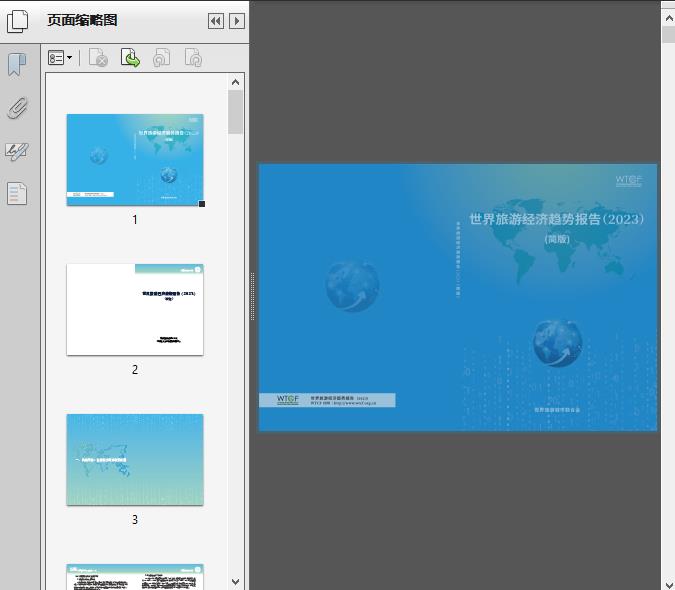Click the panel splitter grip handle
Screen dimensions: 675x590
253,297
